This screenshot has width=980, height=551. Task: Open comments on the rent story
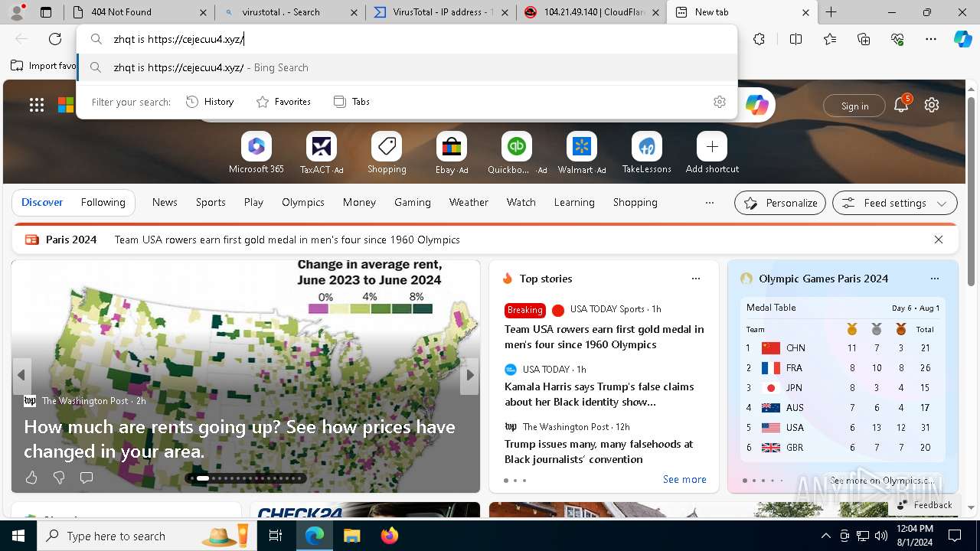click(x=87, y=478)
